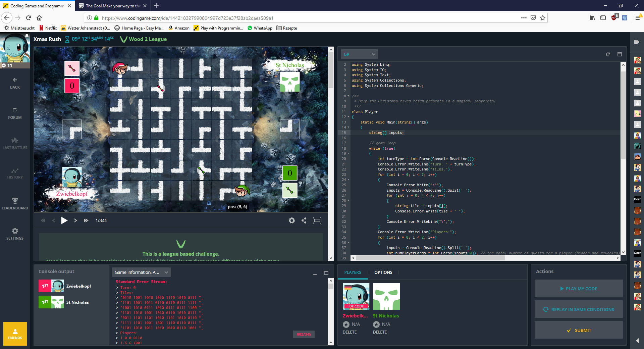This screenshot has height=349, width=644.
Task: Step one frame backward in replay
Action: click(x=53, y=220)
